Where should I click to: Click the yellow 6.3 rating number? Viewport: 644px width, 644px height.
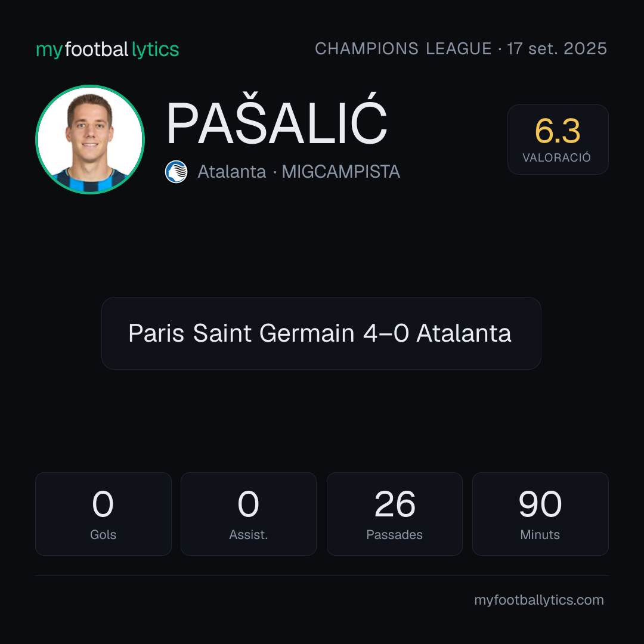click(558, 131)
